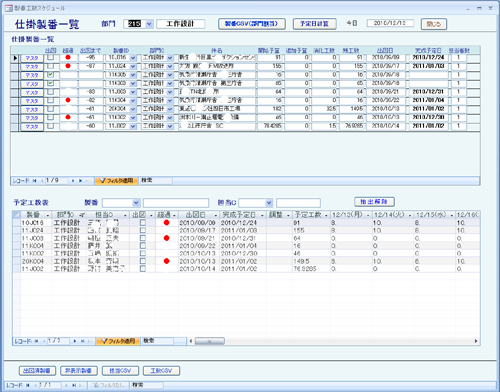Open the 部門 combo box dropdown at top
The height and width of the screenshot is (392, 500).
(149, 24)
